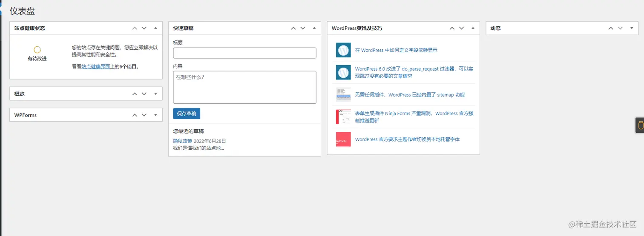Screen dimensions: 644x236
Task: Move 快速草稿 widget down
Action: pos(303,28)
